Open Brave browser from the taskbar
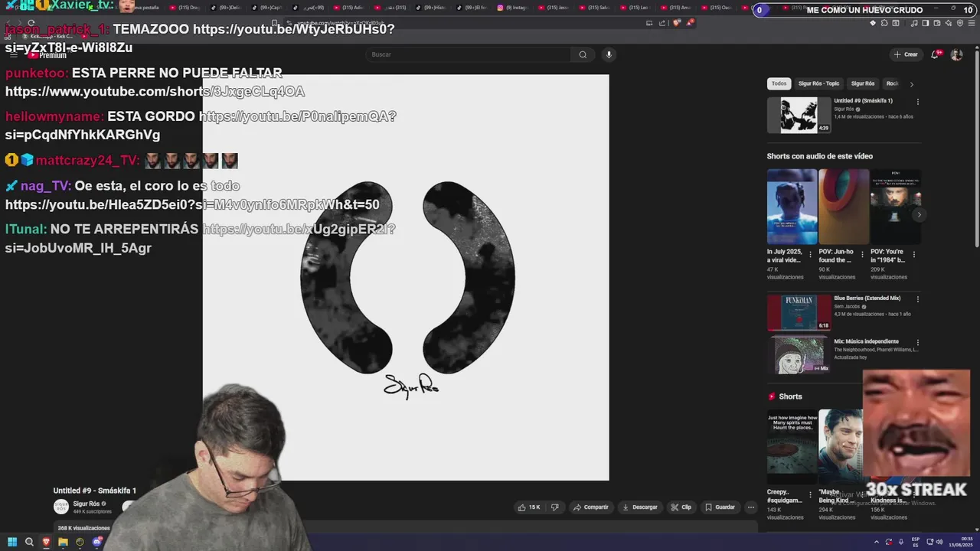The height and width of the screenshot is (551, 980). coord(46,542)
